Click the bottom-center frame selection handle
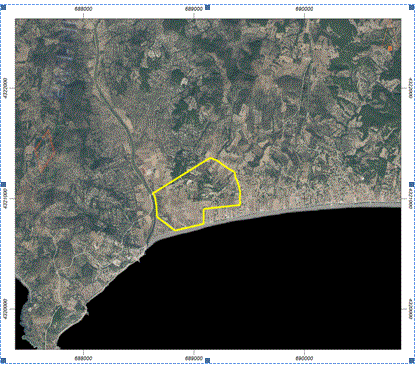The width and height of the screenshot is (420, 370). pos(207,360)
